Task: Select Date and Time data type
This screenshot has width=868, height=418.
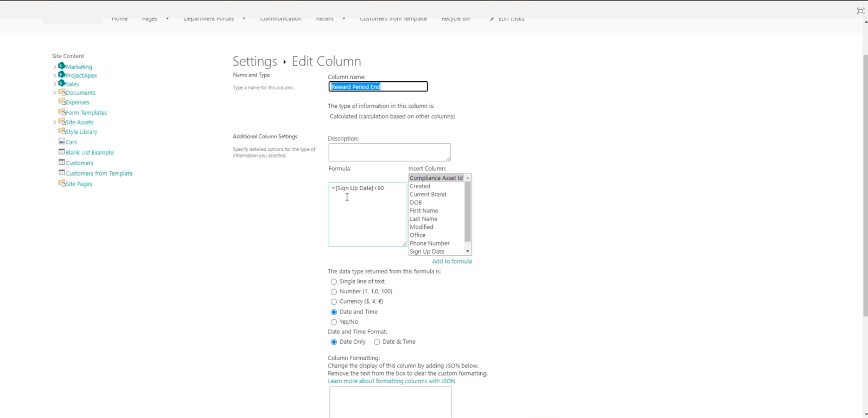Action: click(x=334, y=312)
